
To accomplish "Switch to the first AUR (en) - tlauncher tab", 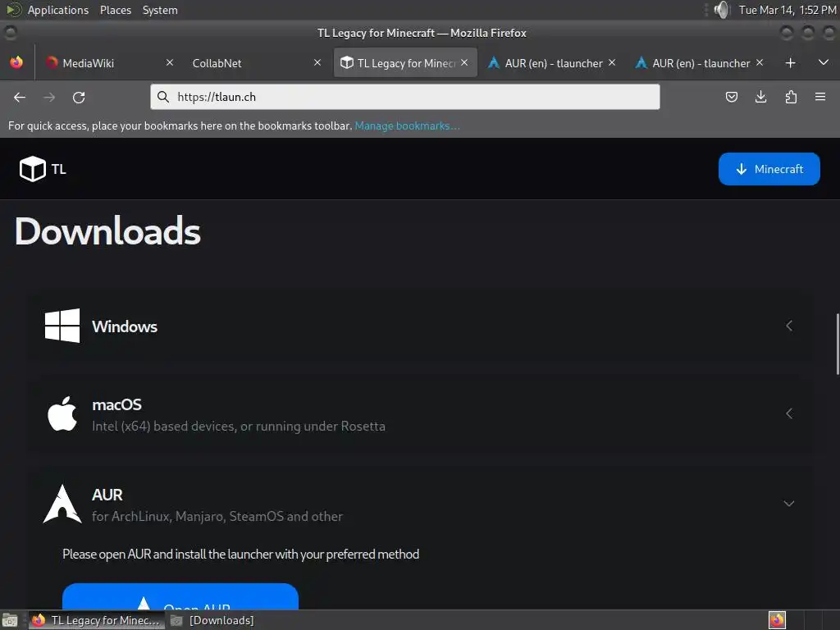I will click(x=552, y=62).
